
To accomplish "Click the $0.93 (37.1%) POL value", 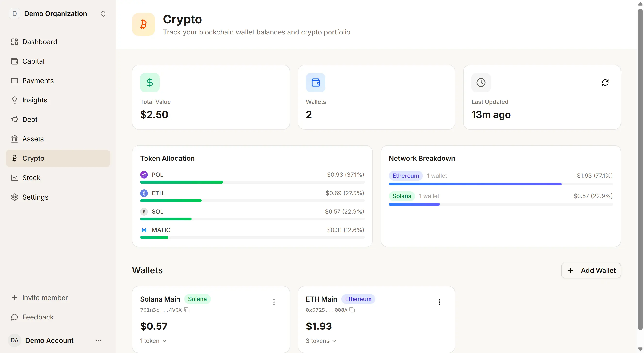I will pos(346,175).
